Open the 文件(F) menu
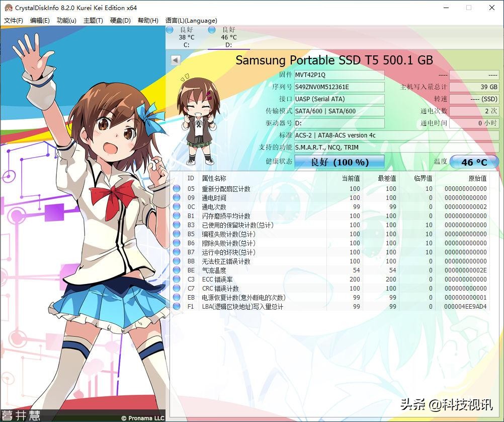The height and width of the screenshot is (422, 504). pos(14,21)
